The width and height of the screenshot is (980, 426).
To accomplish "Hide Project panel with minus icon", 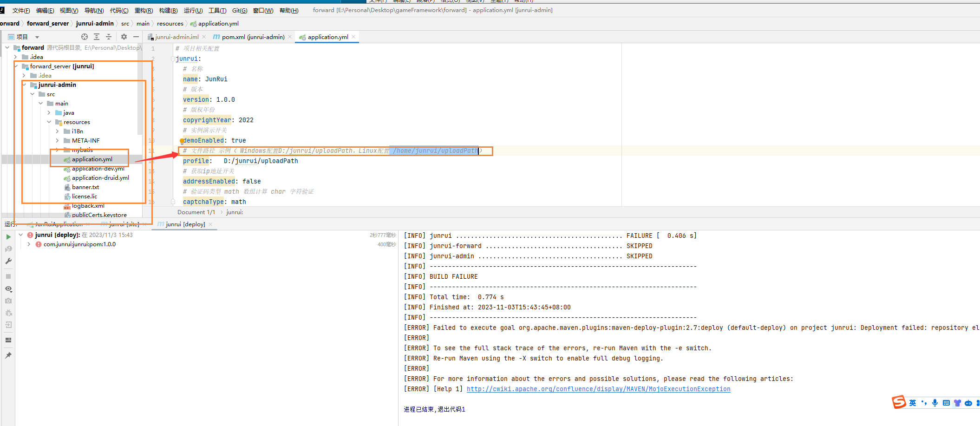I will click(136, 37).
